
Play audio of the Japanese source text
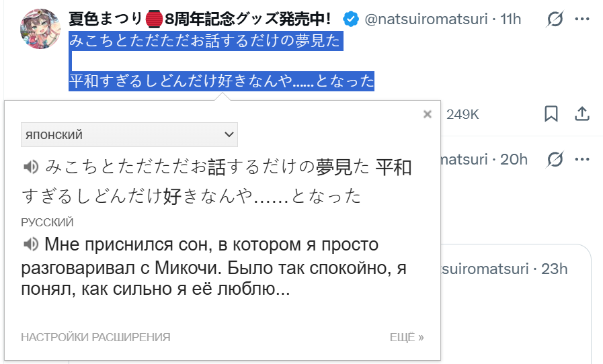point(31,167)
